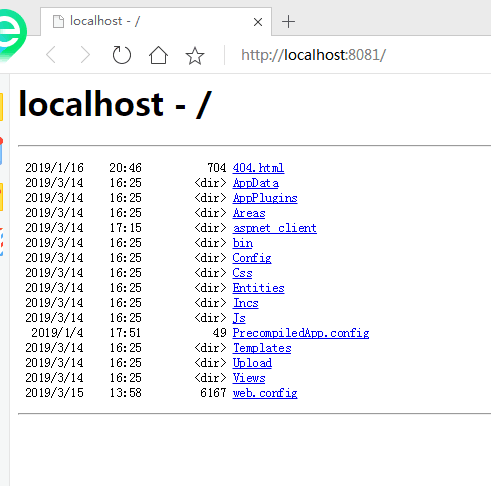Go to the home page icon
This screenshot has height=486, width=491.
(158, 55)
